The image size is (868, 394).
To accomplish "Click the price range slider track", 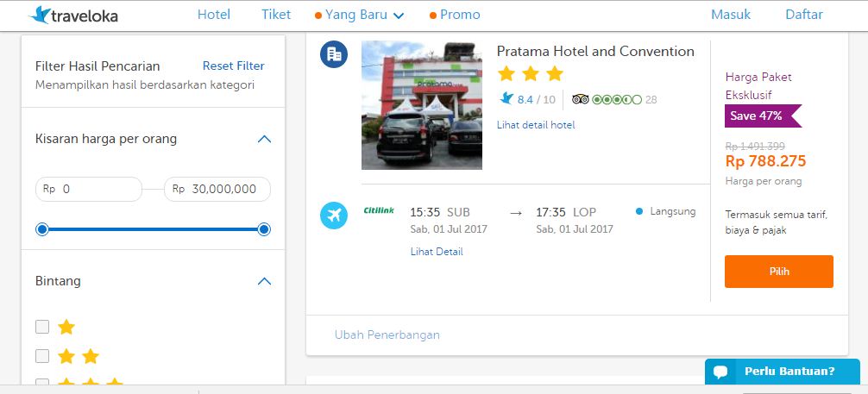I will 154,229.
